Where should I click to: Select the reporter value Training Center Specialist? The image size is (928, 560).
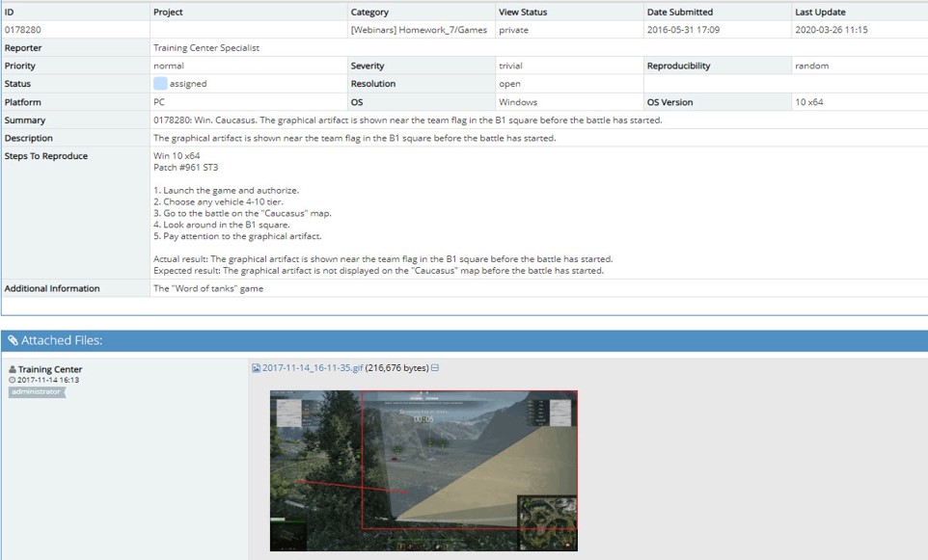point(206,48)
